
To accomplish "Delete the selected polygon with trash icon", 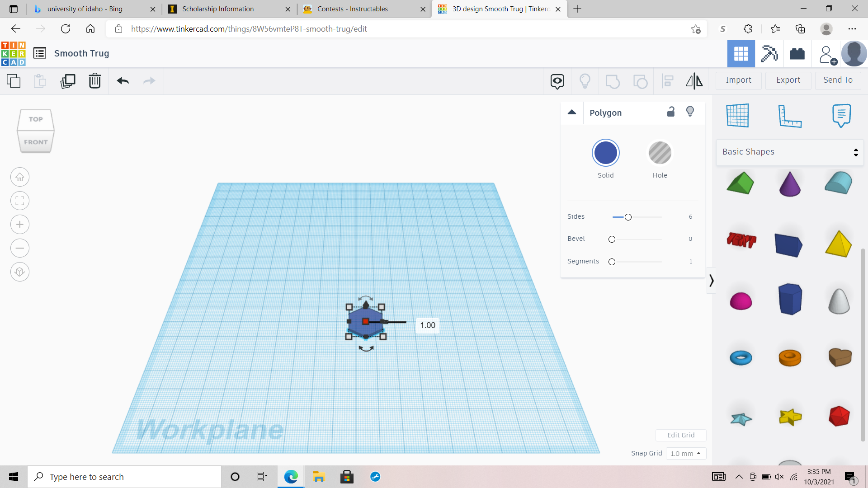I will 95,81.
